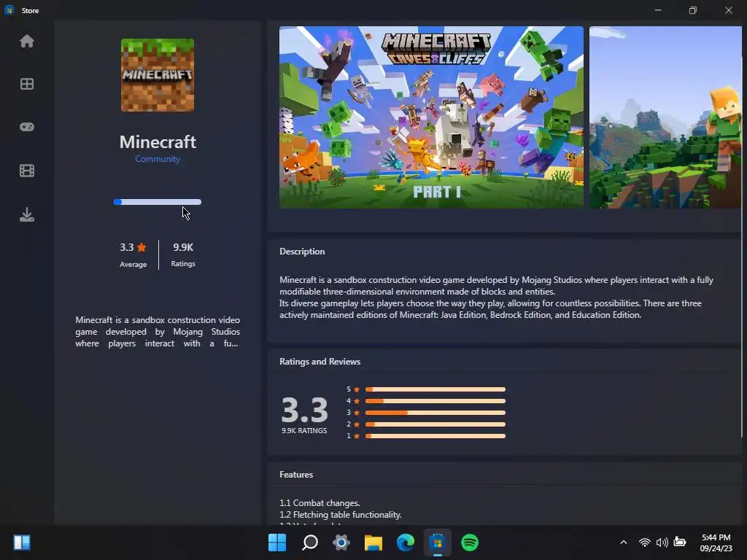Launch Microsoft Edge from the taskbar
This screenshot has height=560, width=747.
click(406, 542)
